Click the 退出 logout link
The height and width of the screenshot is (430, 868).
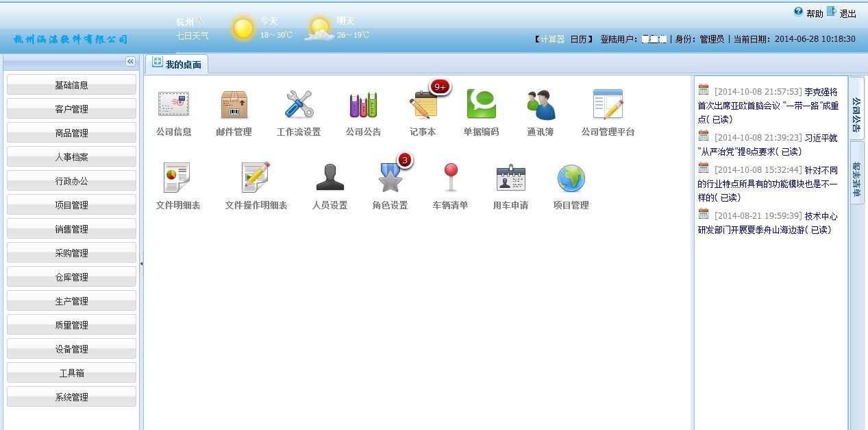pos(847,14)
